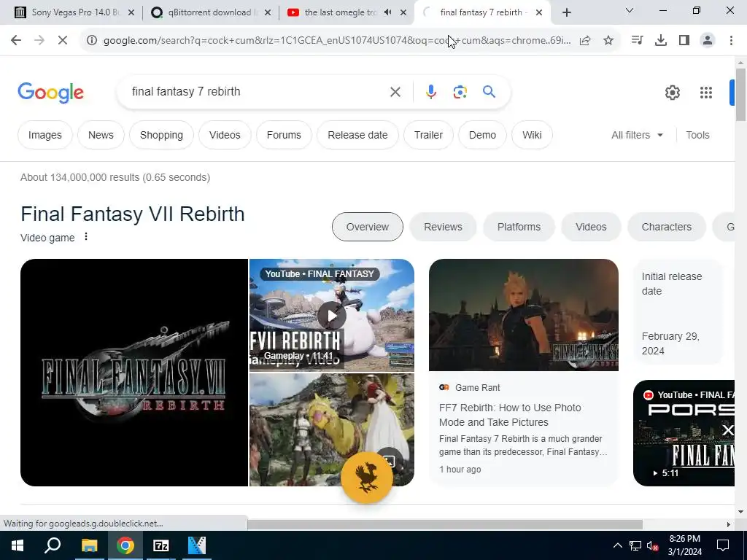The width and height of the screenshot is (747, 560).
Task: Submit search with magnifier icon
Action: 489,91
